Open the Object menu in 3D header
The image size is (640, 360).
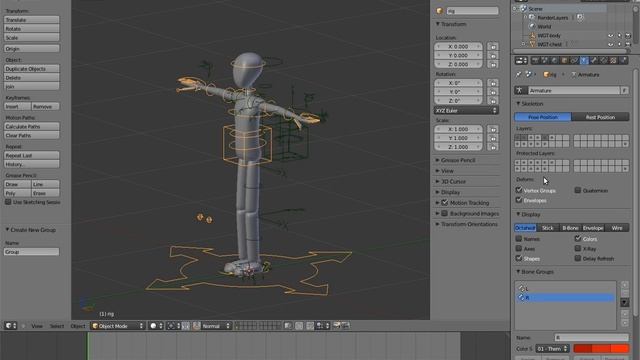point(78,326)
